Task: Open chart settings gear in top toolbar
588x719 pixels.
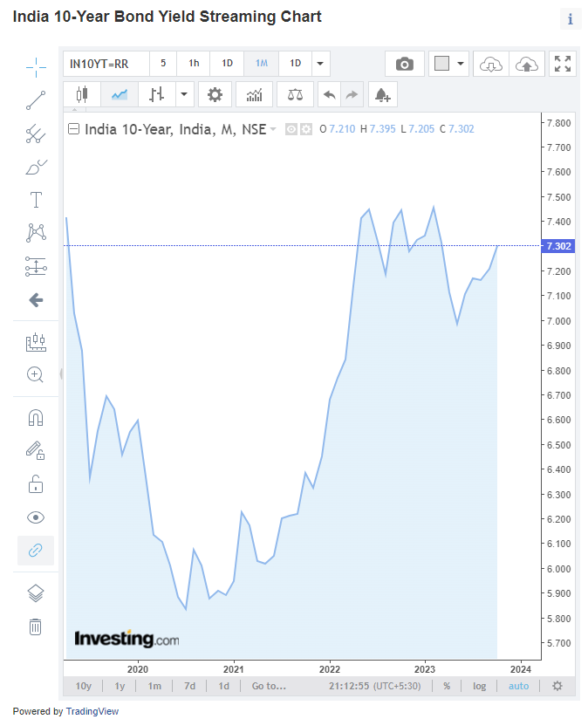Action: tap(215, 94)
